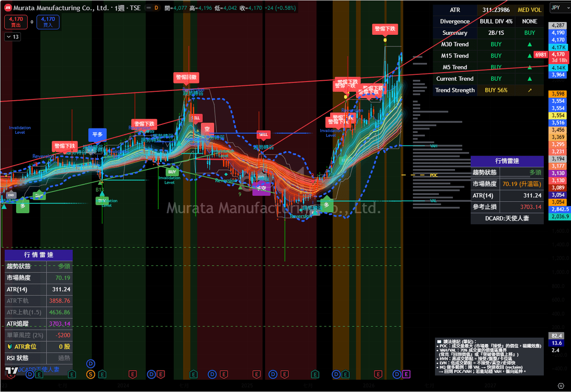Click the red 4,170 賣出 sell button
Screen dimensions: 571x392
click(x=16, y=22)
